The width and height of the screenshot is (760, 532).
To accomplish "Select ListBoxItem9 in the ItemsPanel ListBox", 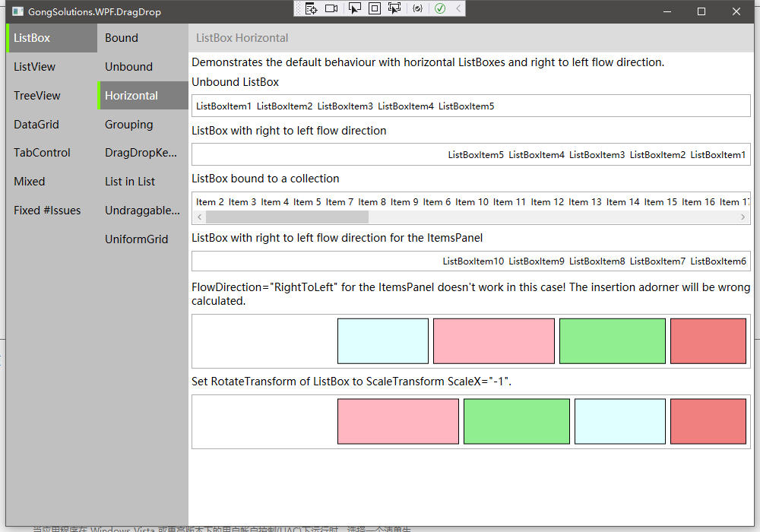I will tap(537, 261).
